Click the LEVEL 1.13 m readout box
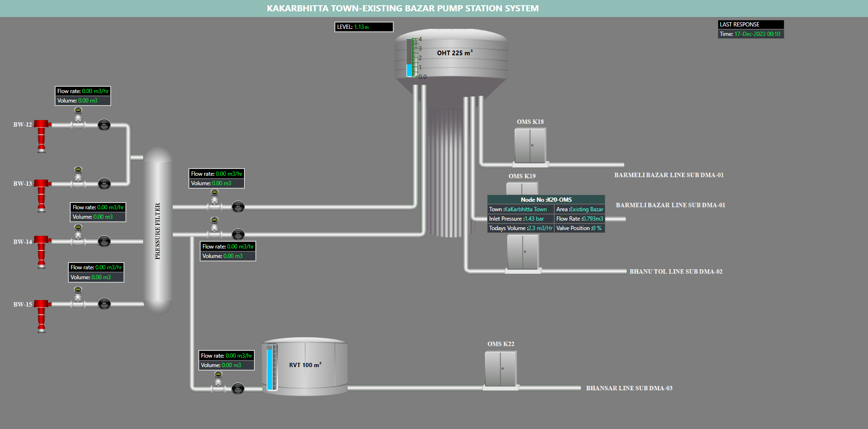 (363, 27)
